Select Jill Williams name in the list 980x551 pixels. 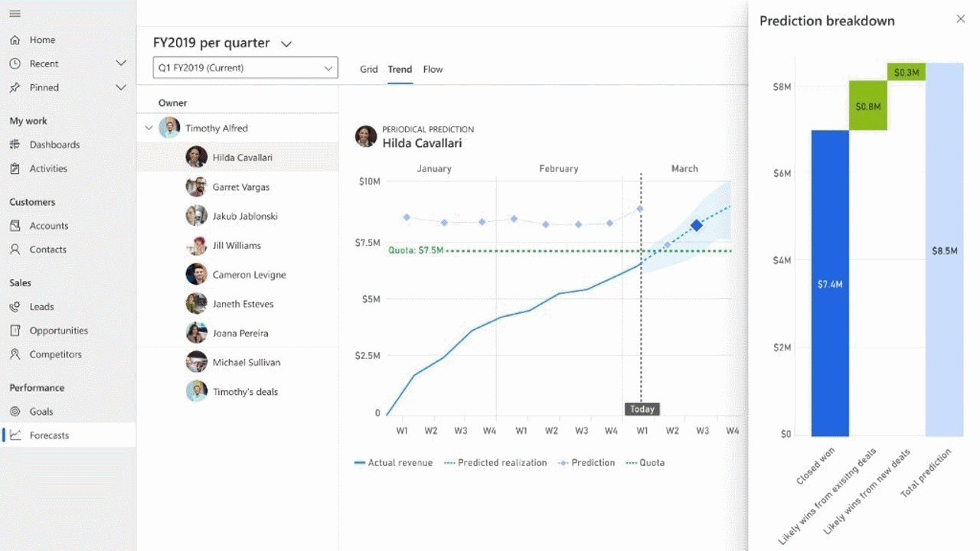pyautogui.click(x=237, y=246)
